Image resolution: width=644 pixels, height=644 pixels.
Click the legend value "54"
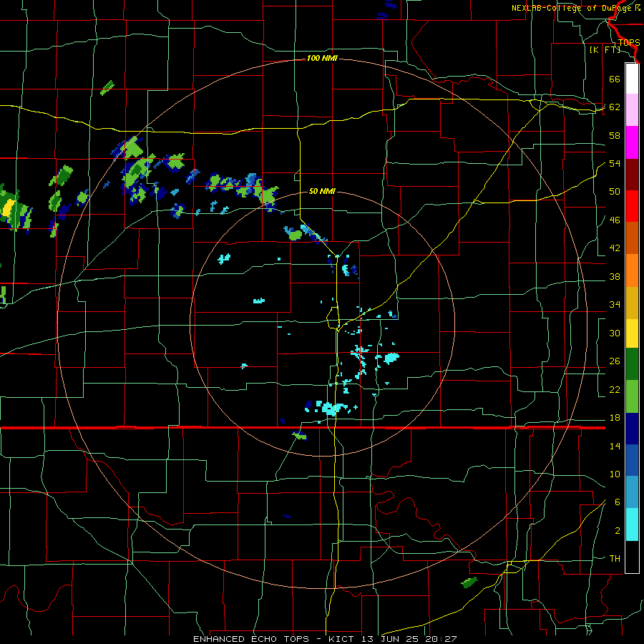point(615,163)
